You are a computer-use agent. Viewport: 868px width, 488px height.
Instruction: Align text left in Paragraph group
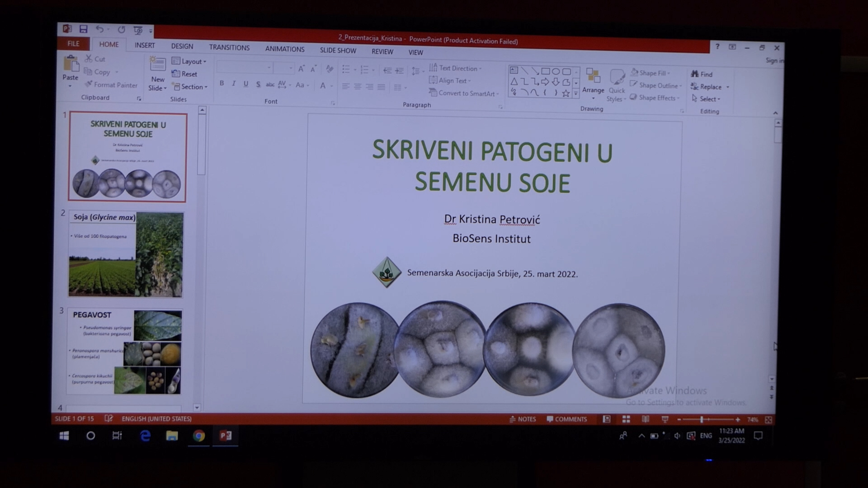pyautogui.click(x=346, y=86)
